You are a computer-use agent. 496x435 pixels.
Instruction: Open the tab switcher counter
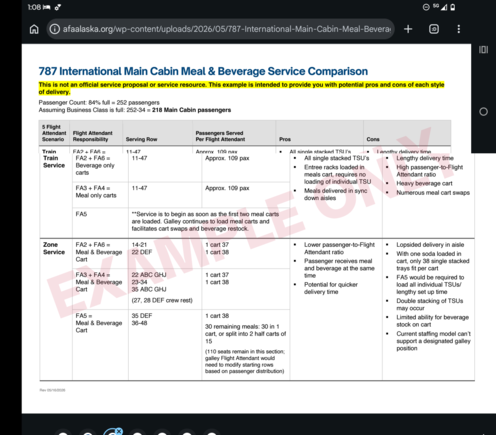pos(434,29)
